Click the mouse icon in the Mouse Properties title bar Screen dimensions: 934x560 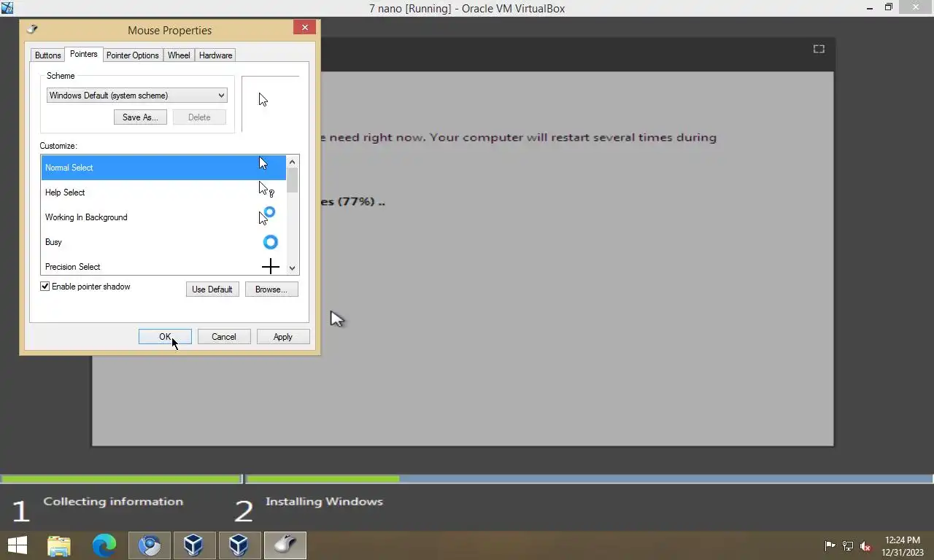coord(31,30)
